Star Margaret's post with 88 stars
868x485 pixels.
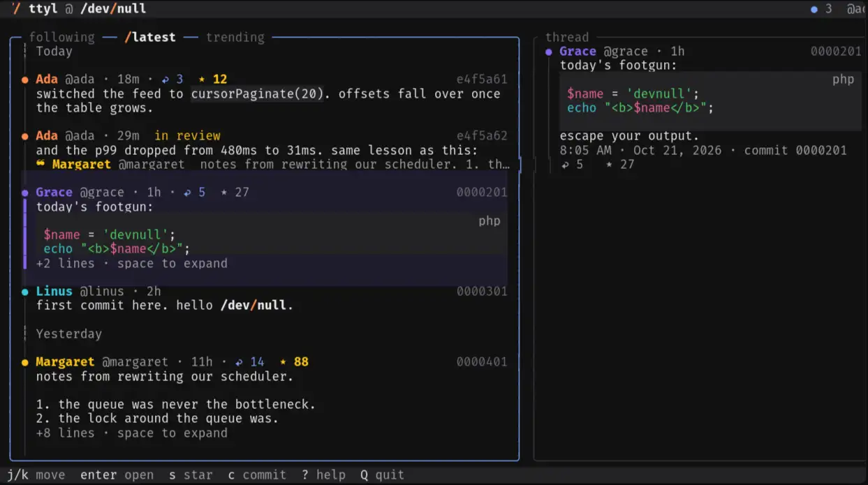pos(284,362)
